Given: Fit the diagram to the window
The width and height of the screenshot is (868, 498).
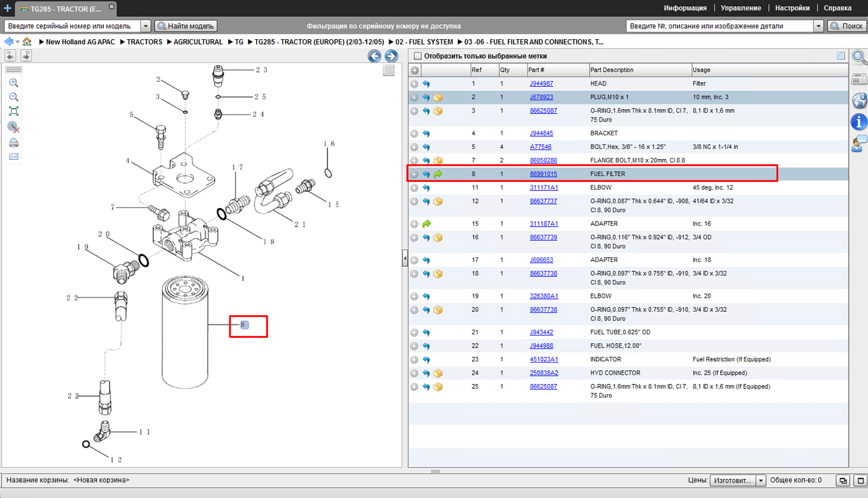Looking at the screenshot, I should (x=14, y=111).
